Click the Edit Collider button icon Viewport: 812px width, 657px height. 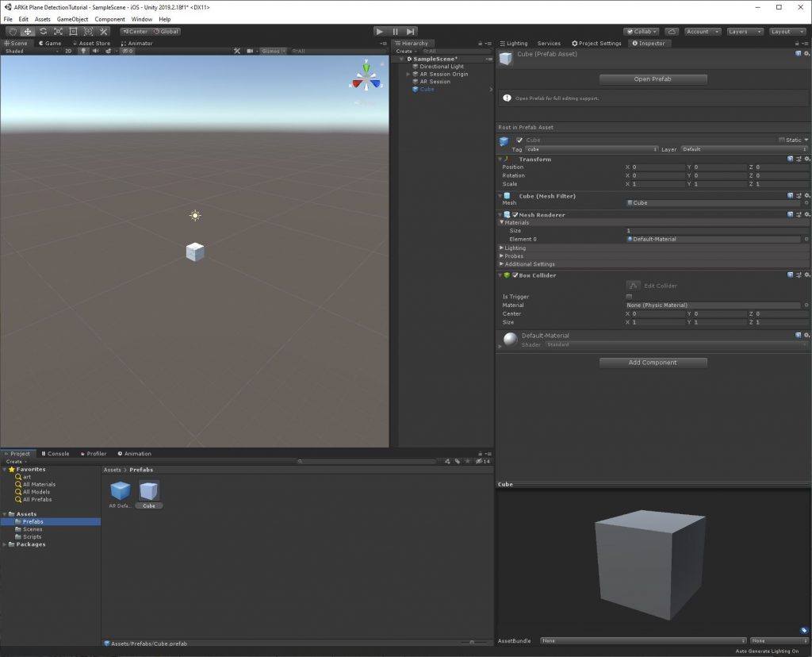633,286
